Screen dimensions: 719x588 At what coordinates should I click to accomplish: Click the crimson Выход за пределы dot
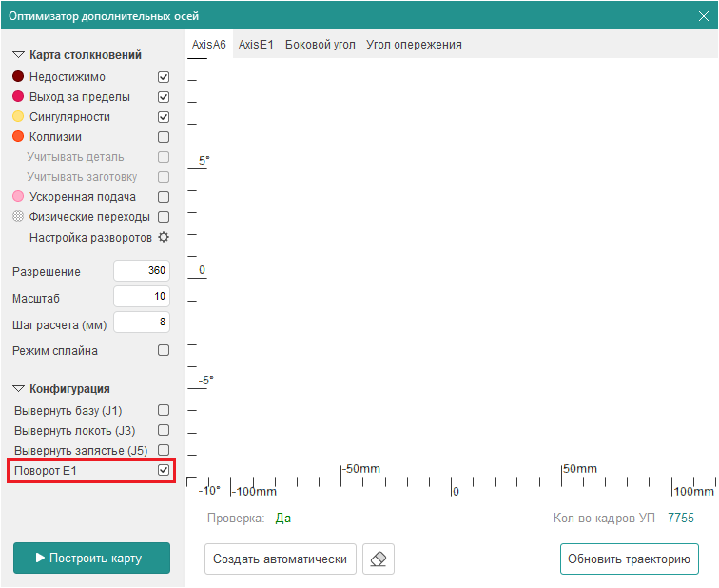pyautogui.click(x=18, y=97)
